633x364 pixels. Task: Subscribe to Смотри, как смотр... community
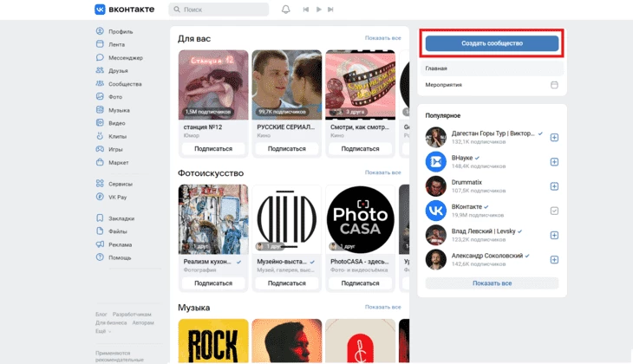pos(360,148)
